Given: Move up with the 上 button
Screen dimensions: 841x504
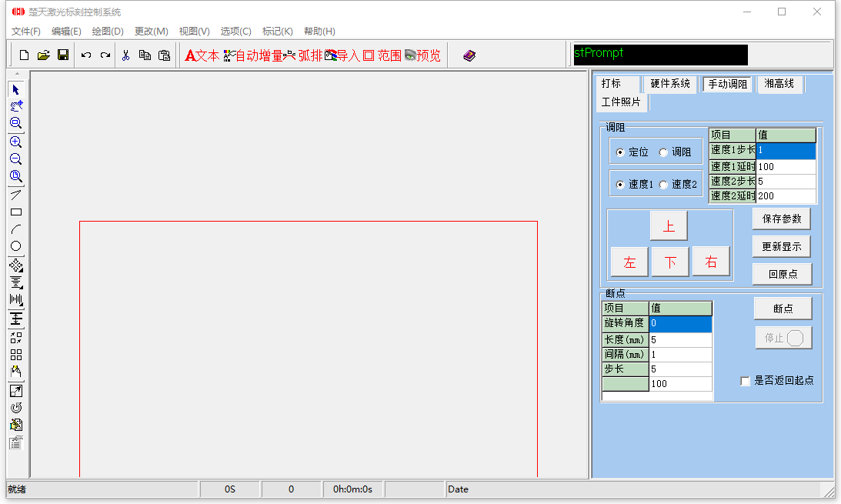Looking at the screenshot, I should (x=669, y=225).
